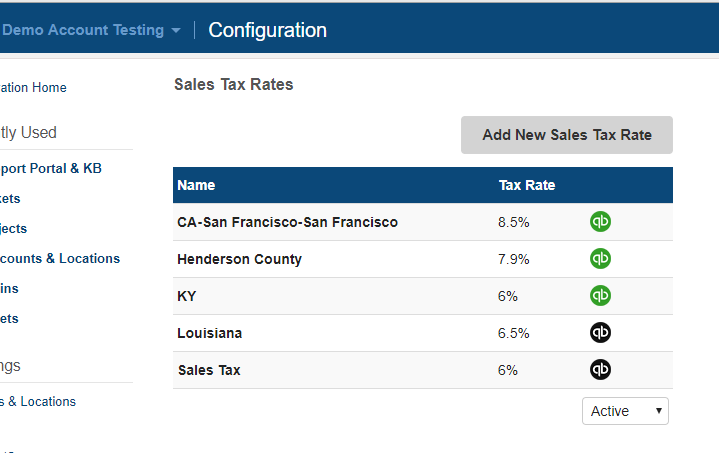Open the Active status filter dropdown
The height and width of the screenshot is (453, 719).
click(625, 411)
